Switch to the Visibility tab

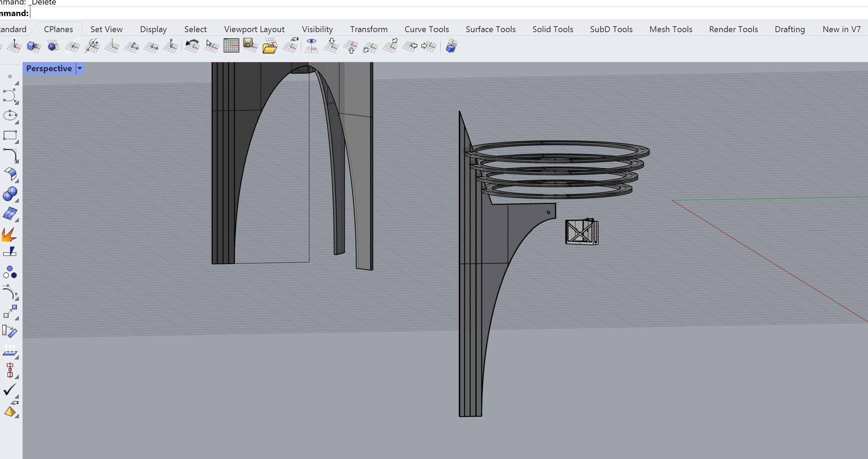(x=317, y=29)
